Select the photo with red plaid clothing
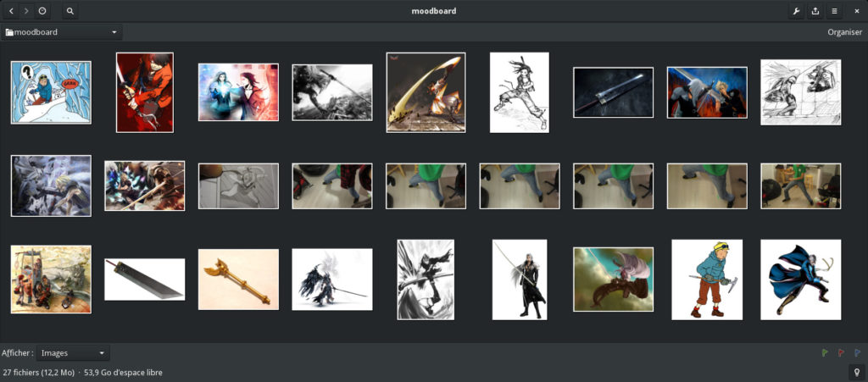Screen dimensions: 868x382 332,185
